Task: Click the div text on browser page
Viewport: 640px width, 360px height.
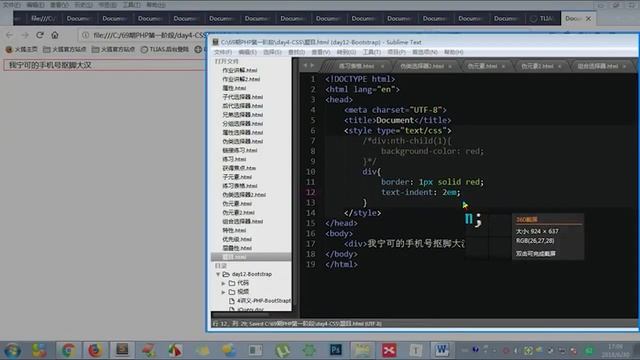Action: pyautogui.click(x=50, y=65)
